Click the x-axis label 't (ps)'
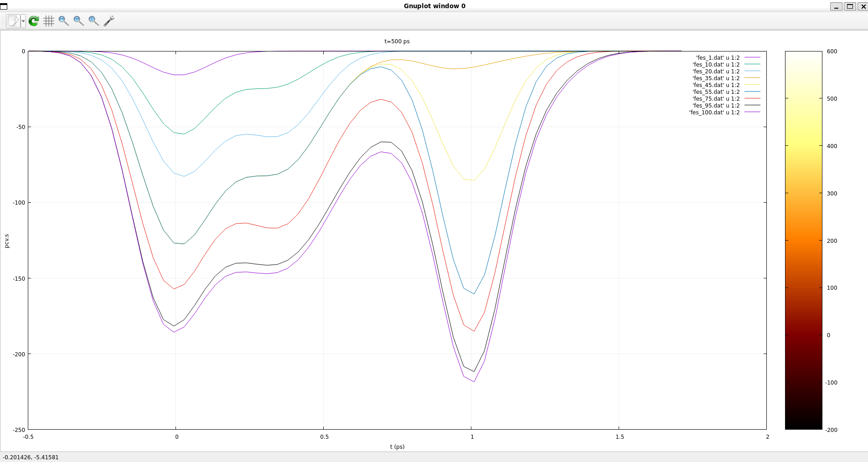The image size is (868, 462). [397, 447]
